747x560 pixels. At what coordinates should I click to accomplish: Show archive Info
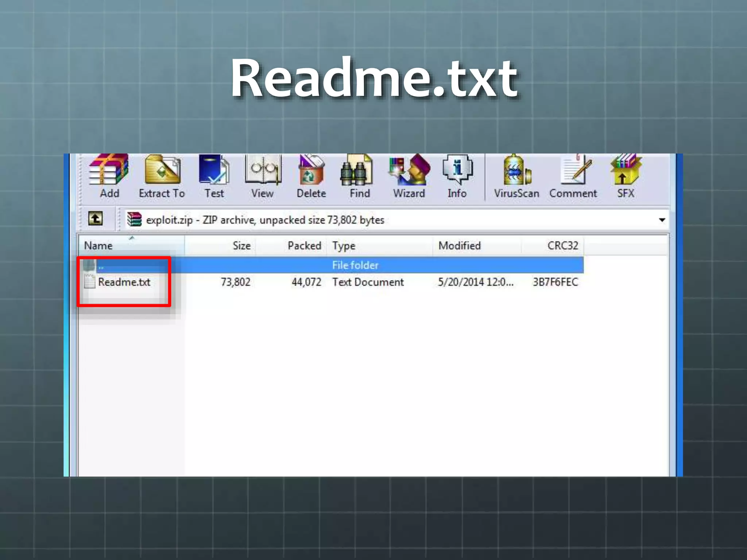(x=457, y=176)
